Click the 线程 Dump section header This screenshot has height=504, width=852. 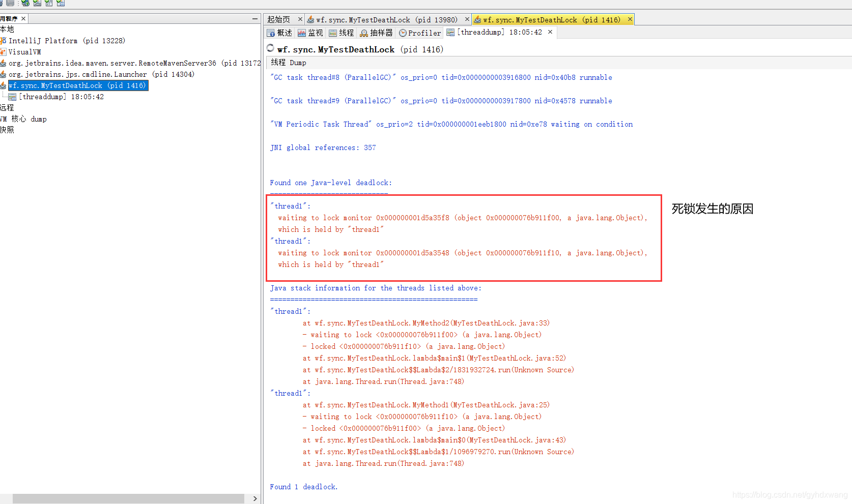[289, 63]
